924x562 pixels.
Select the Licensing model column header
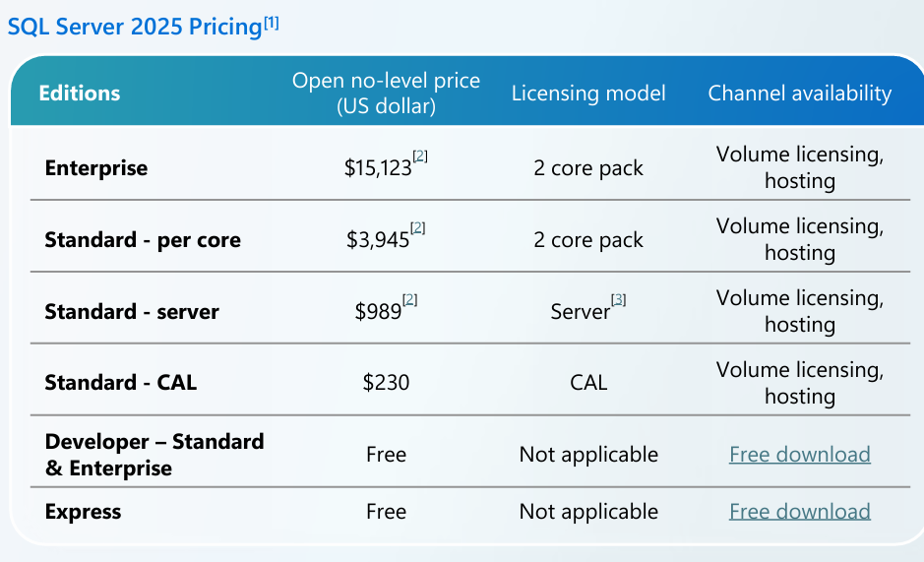(x=588, y=94)
